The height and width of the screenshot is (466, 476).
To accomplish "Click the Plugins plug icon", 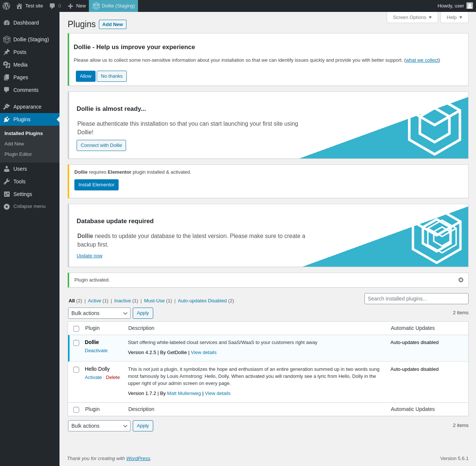I will 7,119.
